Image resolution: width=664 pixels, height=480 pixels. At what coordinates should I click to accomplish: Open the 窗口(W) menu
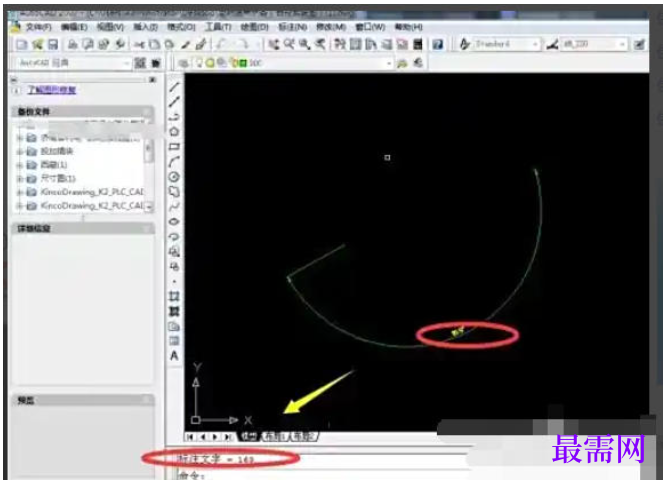coord(370,27)
